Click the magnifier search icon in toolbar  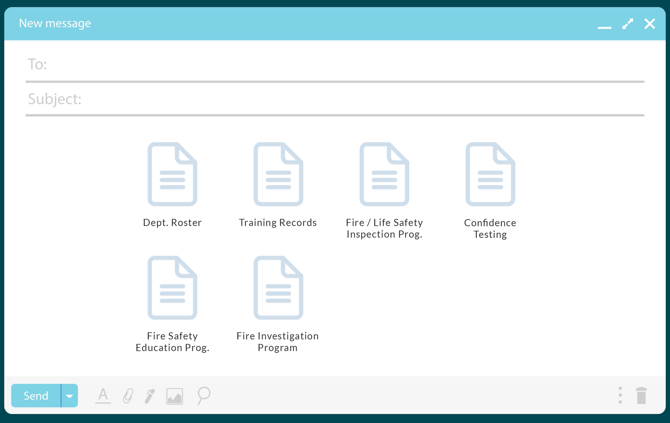pos(204,395)
